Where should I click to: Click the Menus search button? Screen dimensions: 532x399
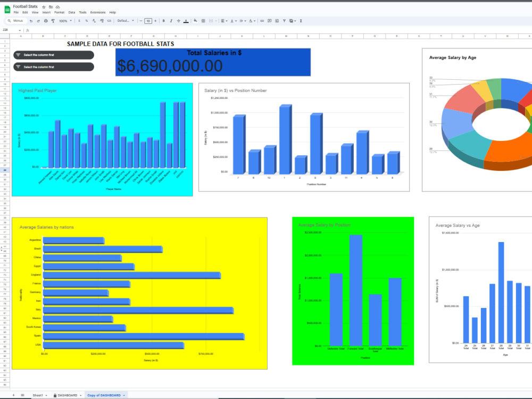pos(15,21)
